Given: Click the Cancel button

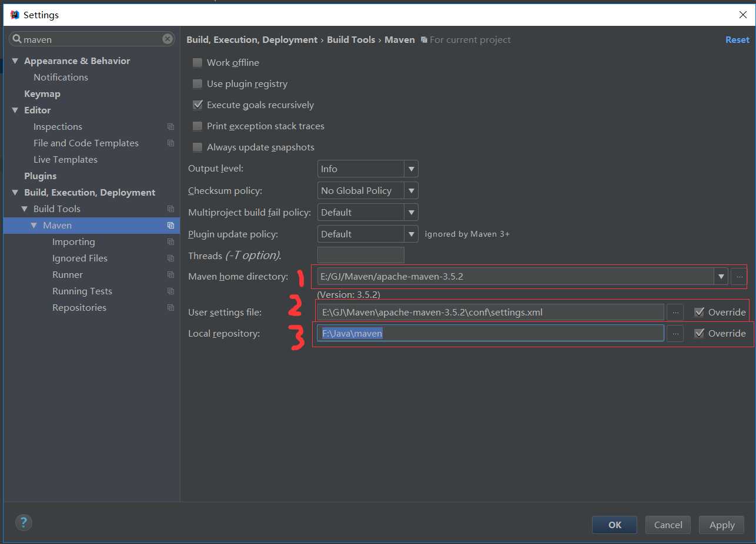Looking at the screenshot, I should (x=668, y=525).
